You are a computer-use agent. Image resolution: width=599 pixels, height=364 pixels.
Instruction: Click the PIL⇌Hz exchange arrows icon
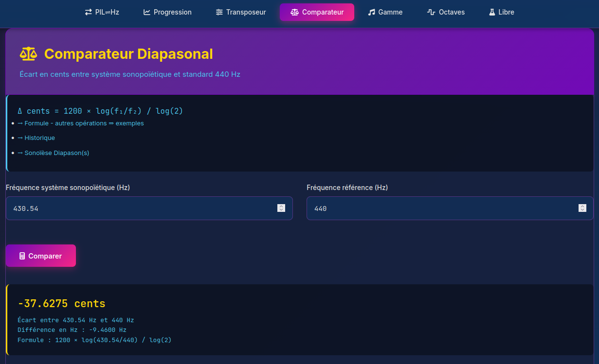point(88,12)
